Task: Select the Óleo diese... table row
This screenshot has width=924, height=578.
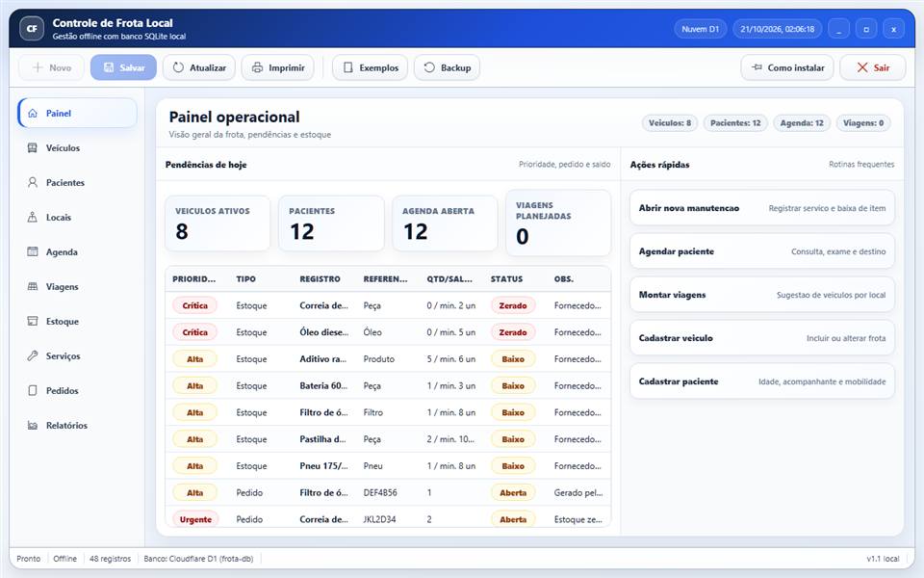Action: pos(388,332)
